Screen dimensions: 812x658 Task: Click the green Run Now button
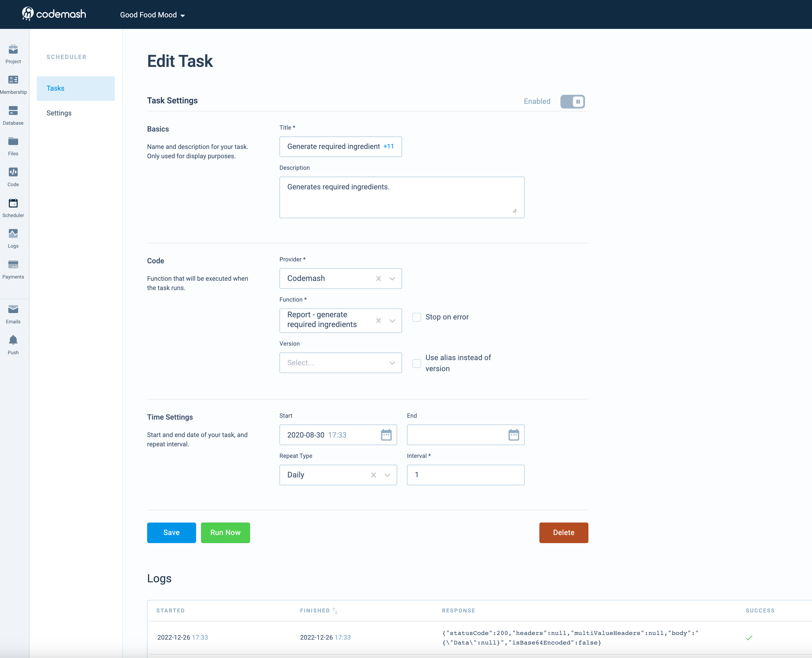coord(225,533)
